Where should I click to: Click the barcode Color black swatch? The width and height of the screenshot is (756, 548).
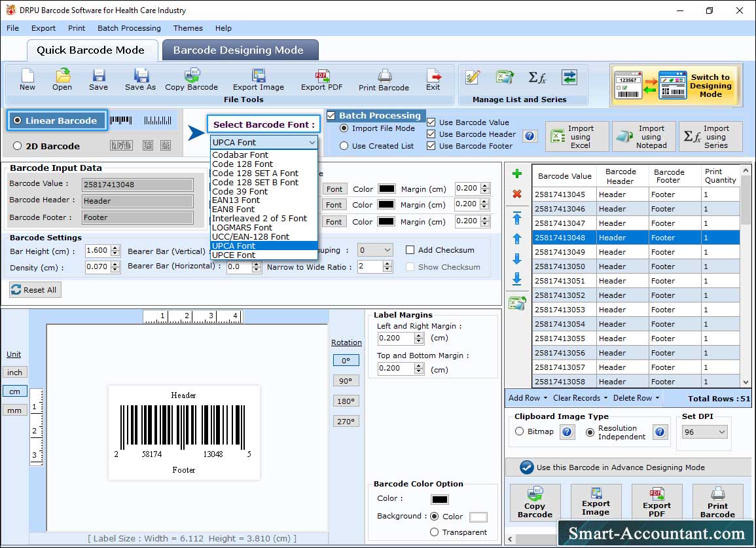pyautogui.click(x=440, y=500)
